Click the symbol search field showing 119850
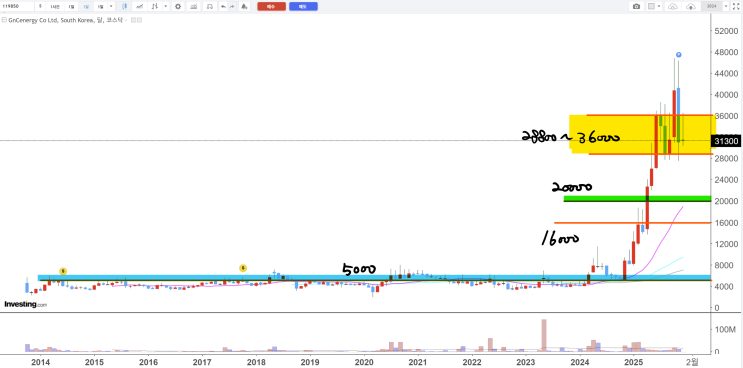This screenshot has height=368, width=743. 18,6
